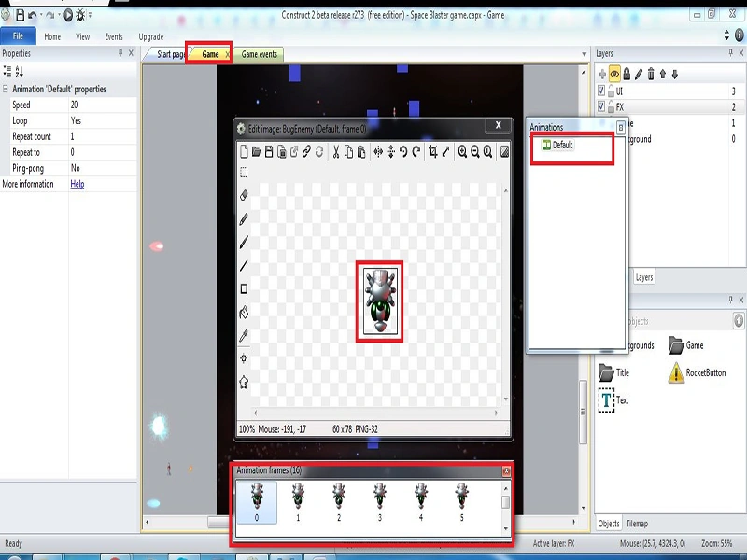Zoom in with the magnifier plus icon
This screenshot has height=560, width=747.
click(x=462, y=151)
